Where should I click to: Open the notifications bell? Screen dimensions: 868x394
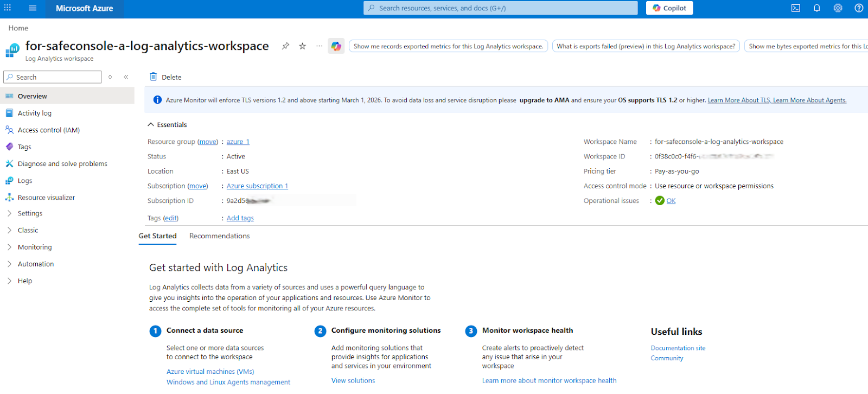pyautogui.click(x=817, y=8)
